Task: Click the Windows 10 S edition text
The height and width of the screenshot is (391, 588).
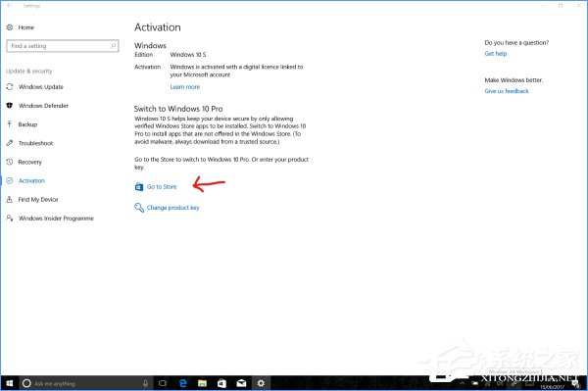Action: 188,55
